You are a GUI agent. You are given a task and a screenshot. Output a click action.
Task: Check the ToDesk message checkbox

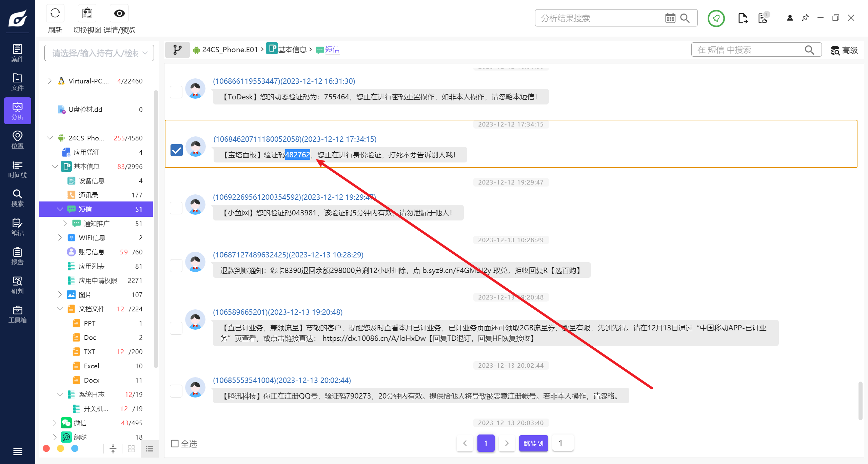[176, 92]
